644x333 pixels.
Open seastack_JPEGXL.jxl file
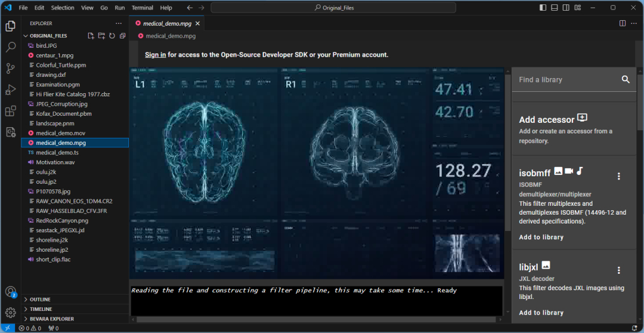click(60, 230)
